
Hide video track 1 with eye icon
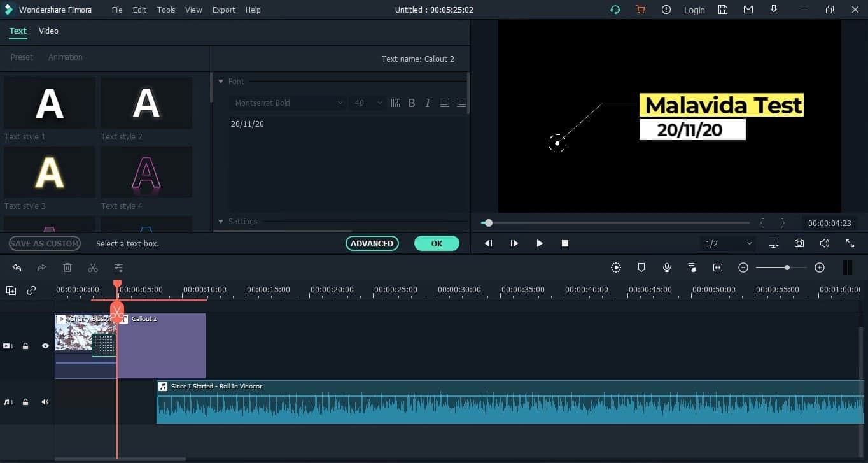pos(45,346)
